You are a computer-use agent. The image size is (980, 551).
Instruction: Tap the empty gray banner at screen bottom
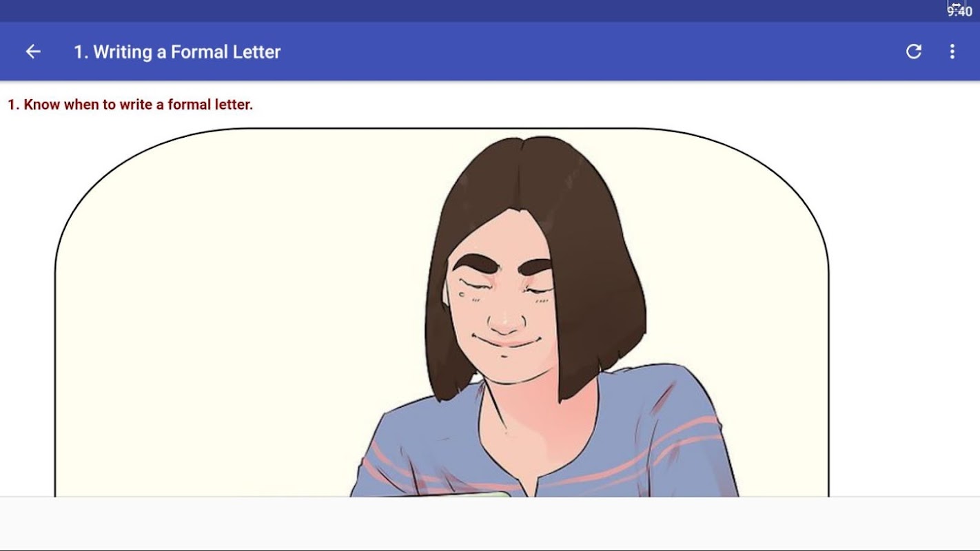(x=490, y=523)
